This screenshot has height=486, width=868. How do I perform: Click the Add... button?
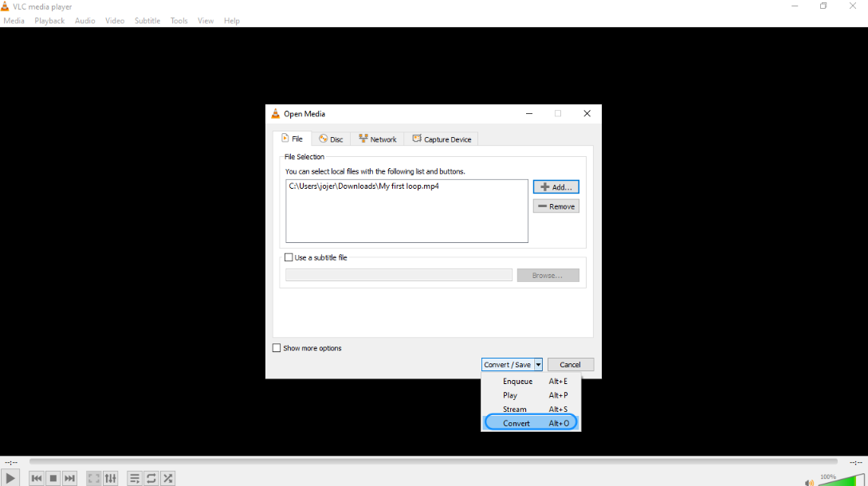click(556, 187)
